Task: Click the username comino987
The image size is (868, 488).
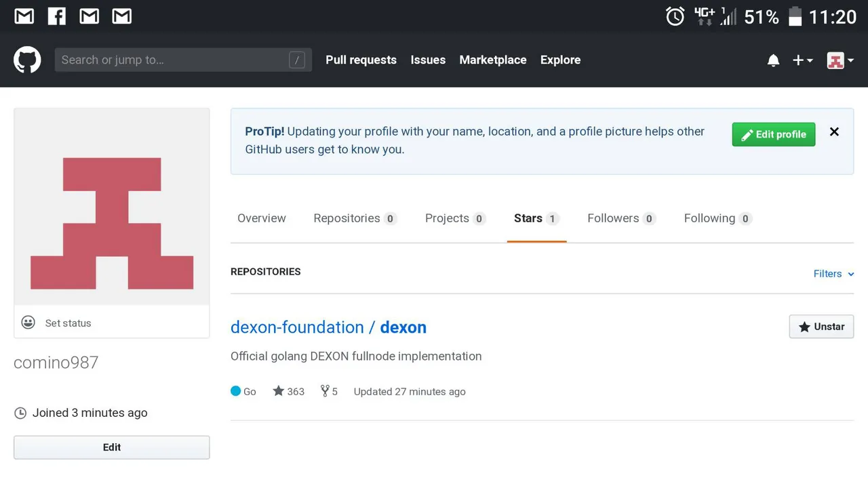Action: tap(56, 363)
